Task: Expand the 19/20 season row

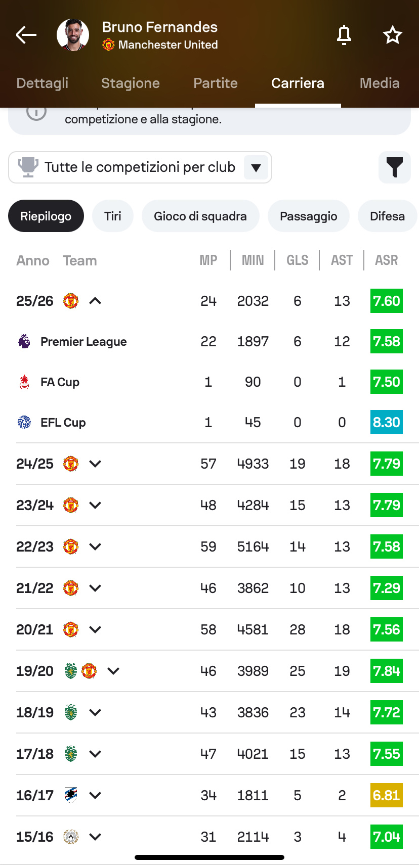Action: coord(113,671)
